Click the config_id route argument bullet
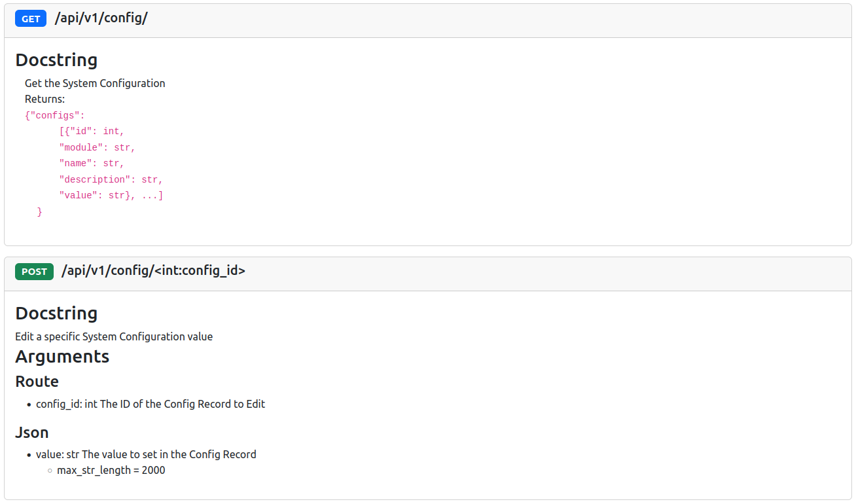 151,404
